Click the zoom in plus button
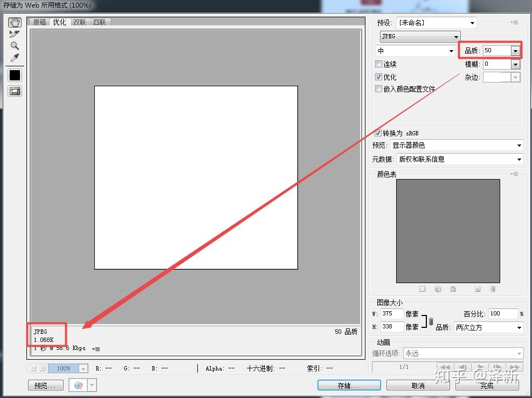Image resolution: width=532 pixels, height=398 pixels. coord(43,368)
